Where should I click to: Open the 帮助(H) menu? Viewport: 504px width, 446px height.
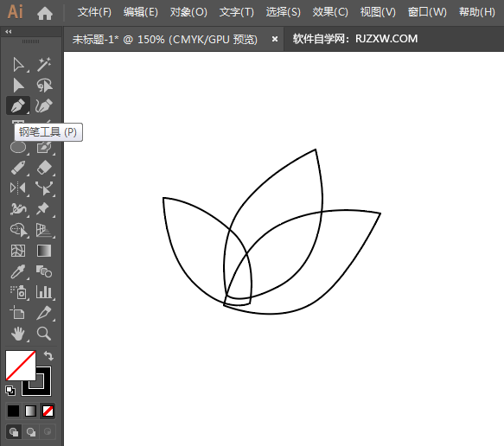coord(477,12)
